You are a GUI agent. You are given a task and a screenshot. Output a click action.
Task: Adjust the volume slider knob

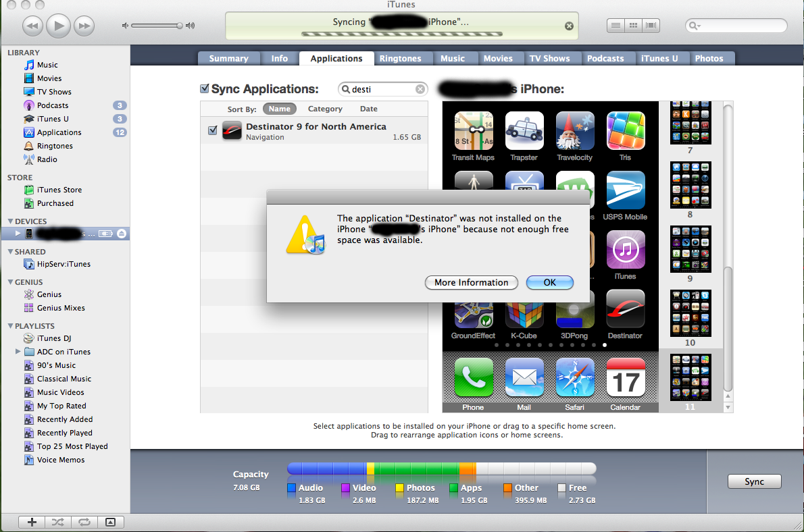(x=180, y=26)
